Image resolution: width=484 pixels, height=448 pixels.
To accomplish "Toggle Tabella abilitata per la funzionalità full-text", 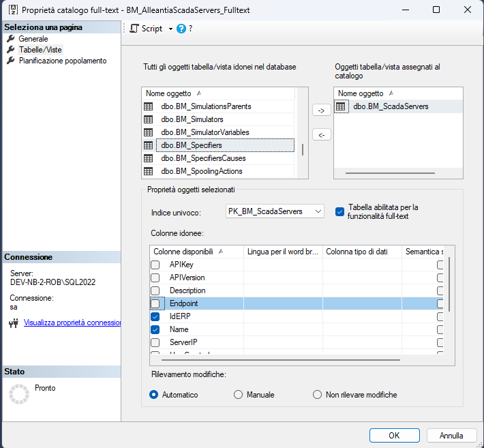I will pyautogui.click(x=339, y=212).
